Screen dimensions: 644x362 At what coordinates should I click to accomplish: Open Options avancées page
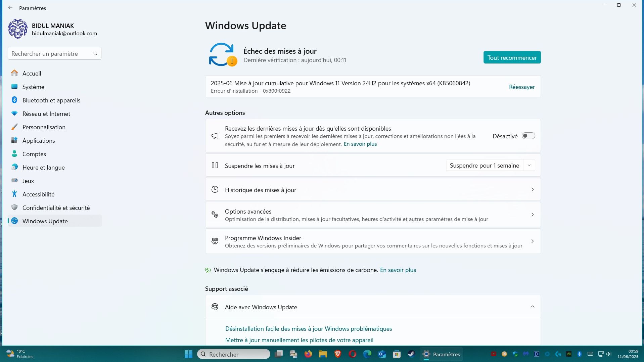373,215
